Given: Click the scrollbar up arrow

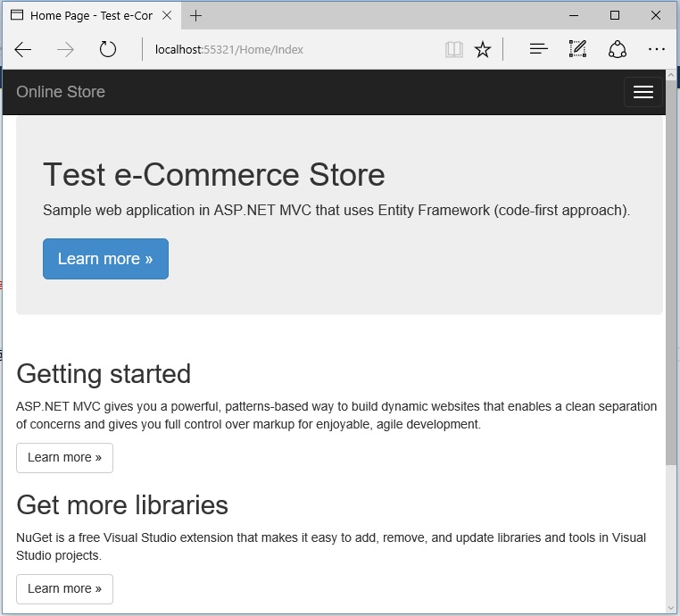Looking at the screenshot, I should [x=671, y=75].
